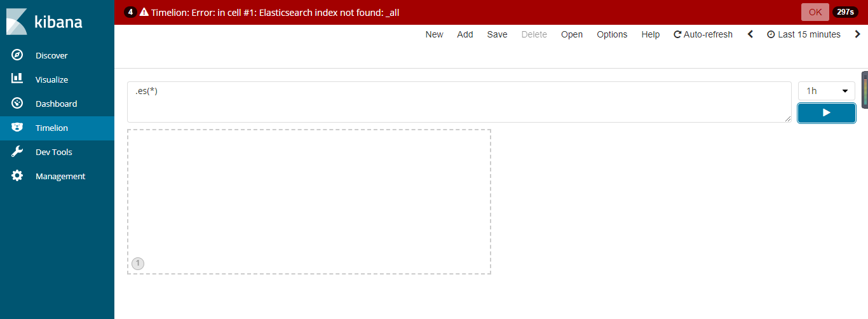The width and height of the screenshot is (868, 319).
Task: Click the 297s countdown badge
Action: pos(845,12)
